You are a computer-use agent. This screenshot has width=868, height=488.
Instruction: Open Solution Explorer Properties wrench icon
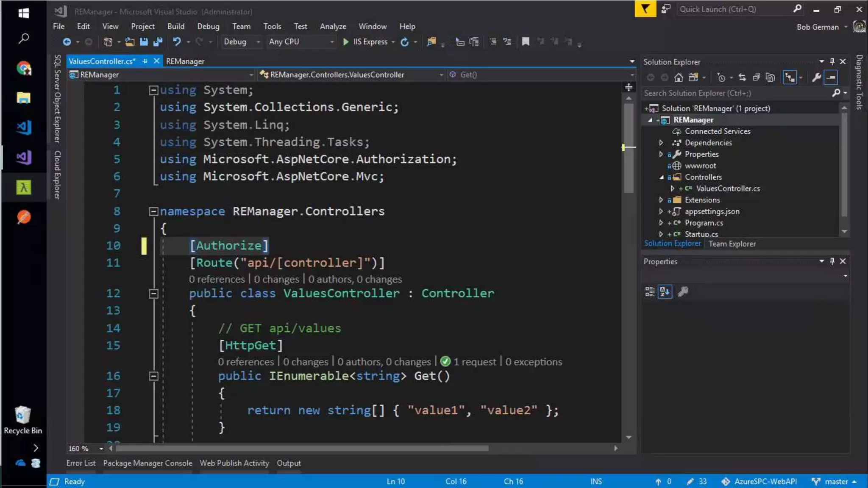[x=816, y=78]
